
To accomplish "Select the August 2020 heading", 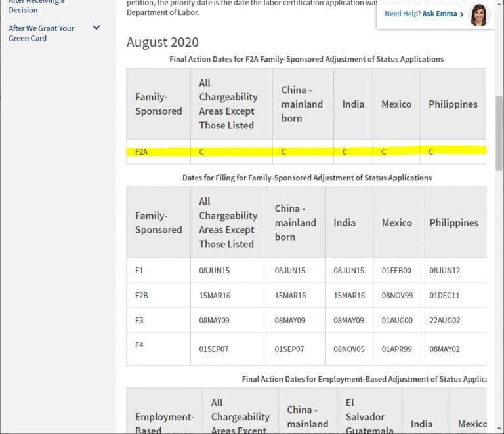I will pos(163,42).
